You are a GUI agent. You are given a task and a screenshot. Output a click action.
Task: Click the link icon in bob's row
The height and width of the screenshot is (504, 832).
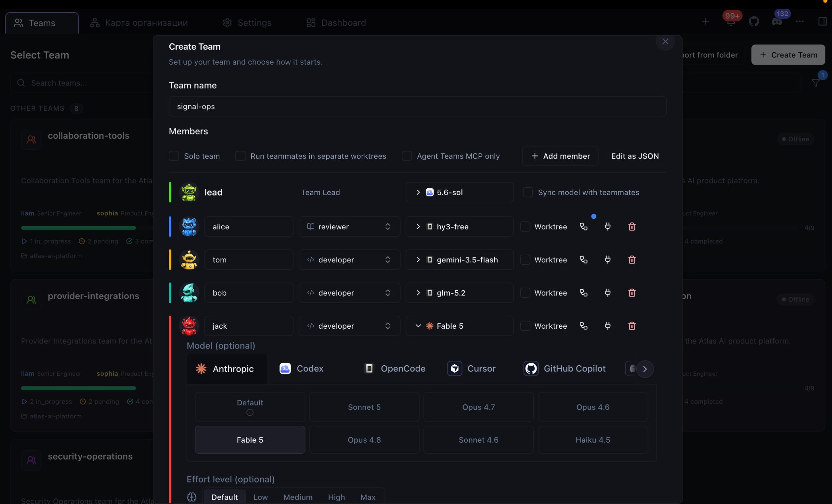pos(583,293)
